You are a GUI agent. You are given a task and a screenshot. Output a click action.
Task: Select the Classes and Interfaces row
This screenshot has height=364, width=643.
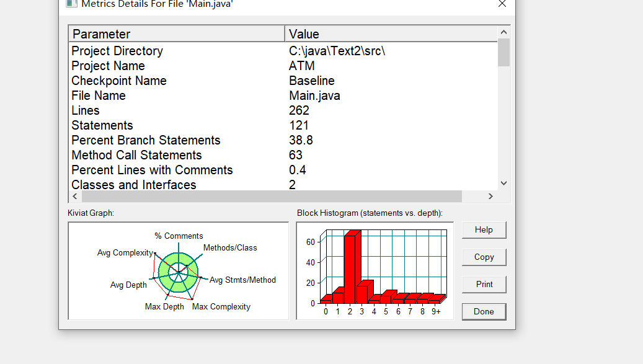283,184
